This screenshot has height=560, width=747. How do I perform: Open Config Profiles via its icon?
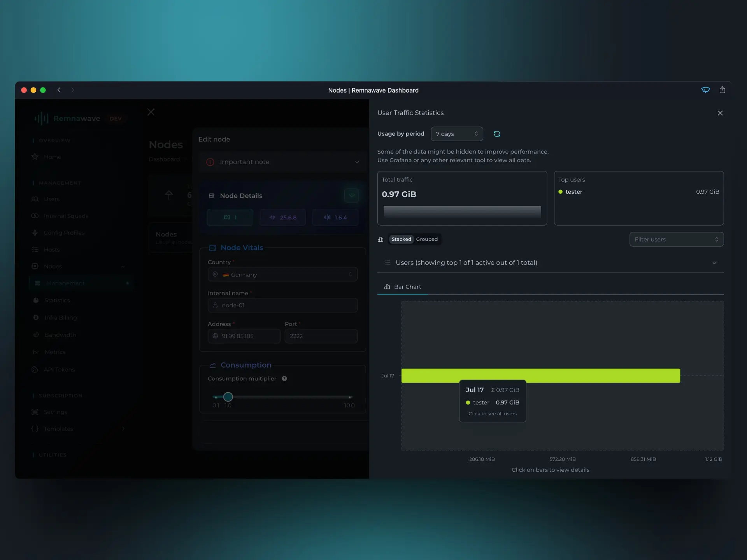(x=35, y=233)
